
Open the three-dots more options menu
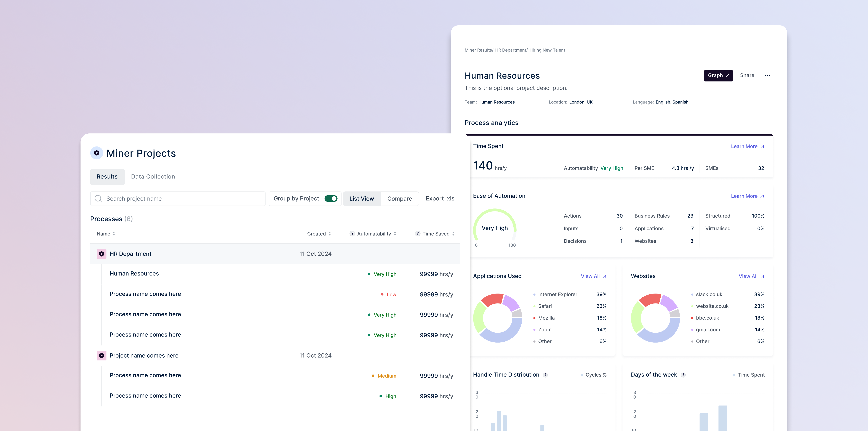coord(767,76)
